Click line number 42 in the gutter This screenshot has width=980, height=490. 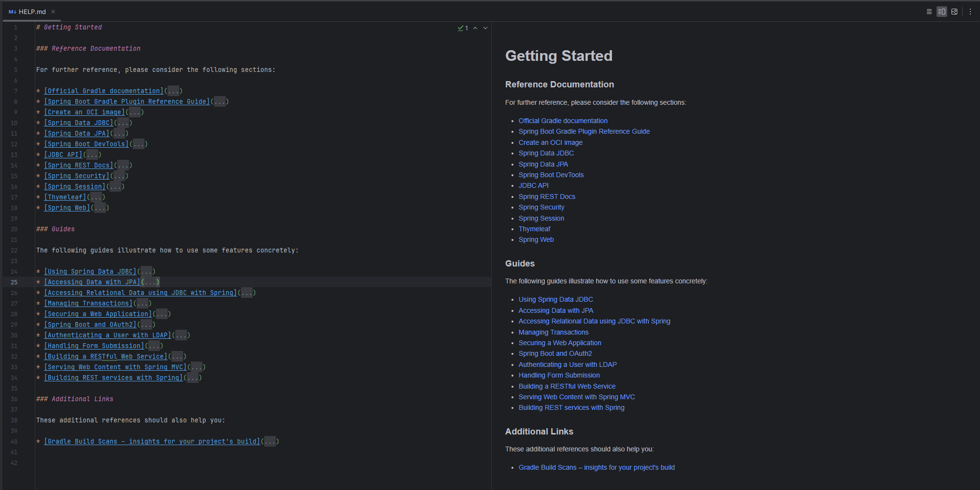[x=14, y=462]
